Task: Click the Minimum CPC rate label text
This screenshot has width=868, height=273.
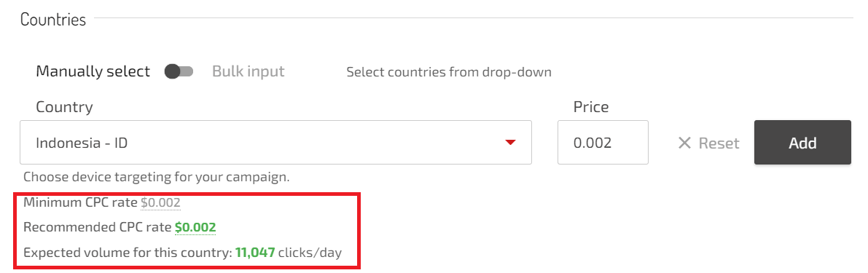Action: [x=80, y=203]
